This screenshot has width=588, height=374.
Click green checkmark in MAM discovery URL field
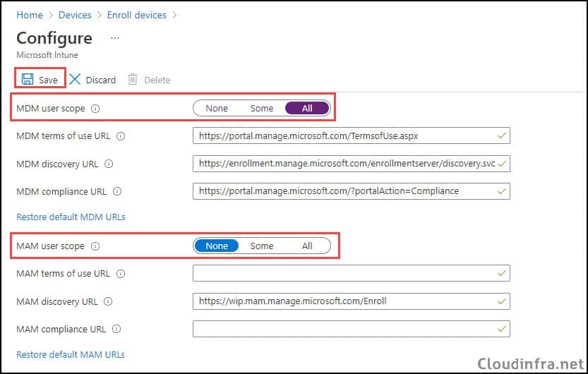click(501, 301)
